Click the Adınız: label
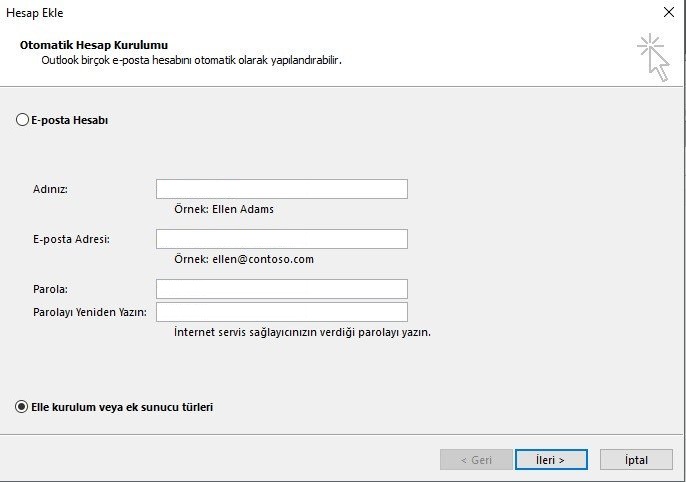This screenshot has height=482, width=686. pos(50,189)
